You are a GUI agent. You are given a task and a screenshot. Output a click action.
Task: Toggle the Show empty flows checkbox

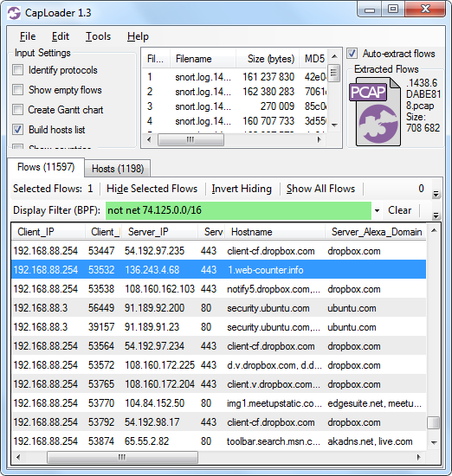coord(17,90)
